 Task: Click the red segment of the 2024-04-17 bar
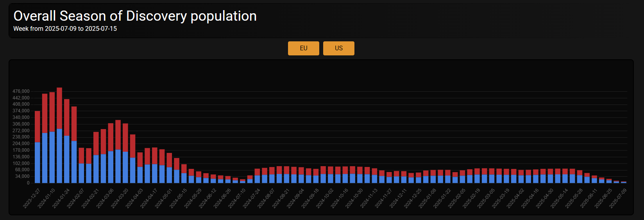click(x=155, y=156)
